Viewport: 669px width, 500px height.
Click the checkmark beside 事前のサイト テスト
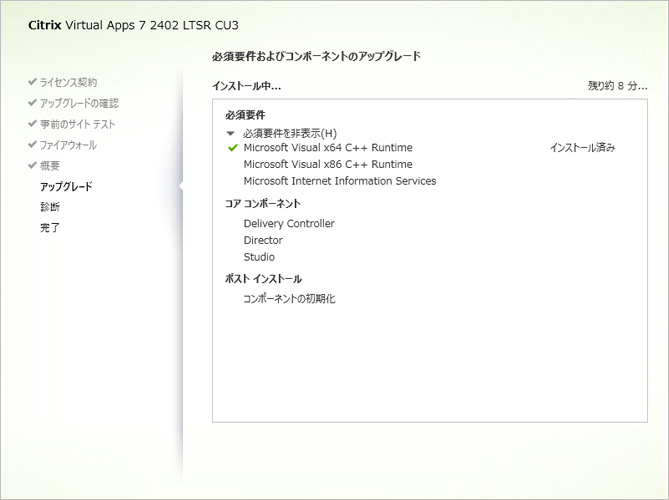(x=32, y=124)
